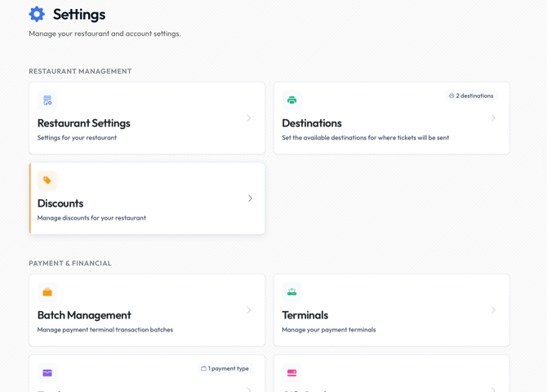Click the Batch Management chevron arrow
Viewport: 547px width, 392px height.
pos(249,310)
